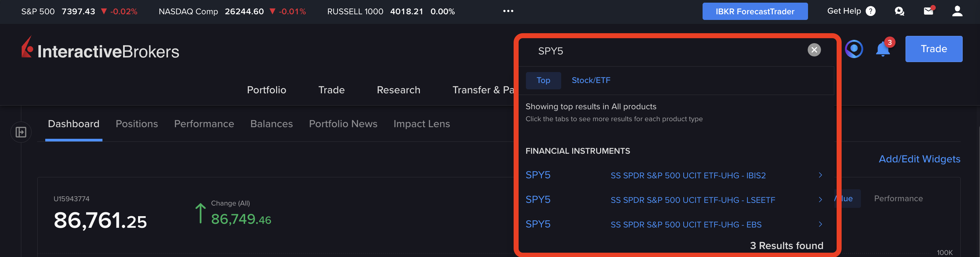Click the 86,761.25 account value
The width and height of the screenshot is (980, 257).
point(100,220)
